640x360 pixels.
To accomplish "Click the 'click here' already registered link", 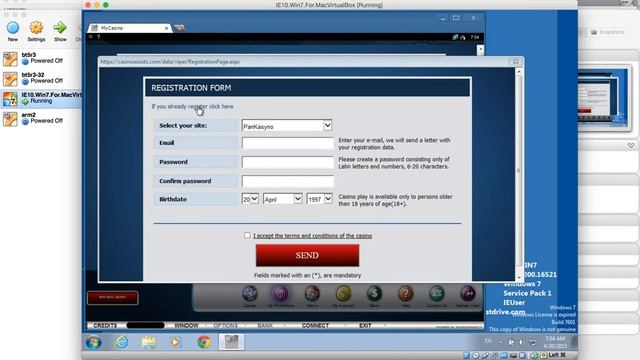I will (x=221, y=107).
